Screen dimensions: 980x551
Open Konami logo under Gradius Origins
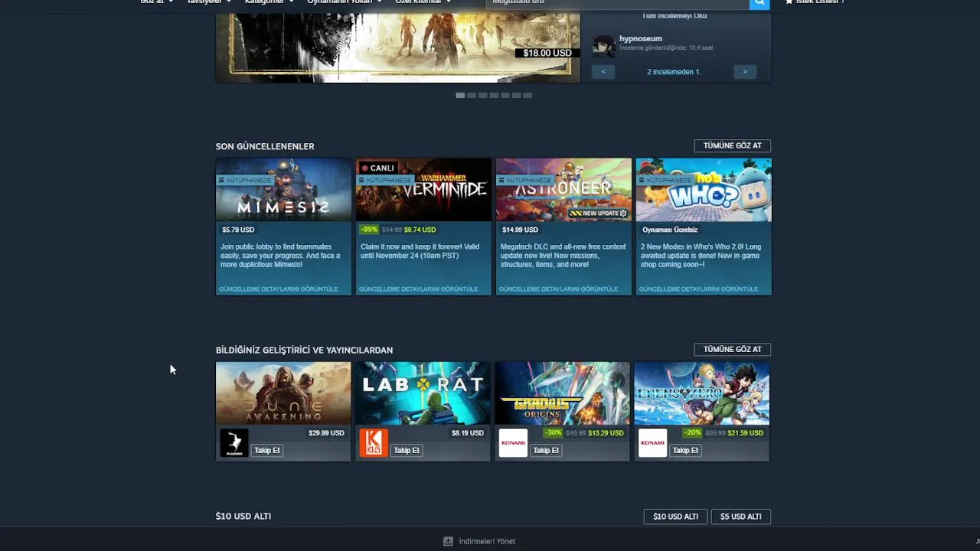pyautogui.click(x=513, y=443)
